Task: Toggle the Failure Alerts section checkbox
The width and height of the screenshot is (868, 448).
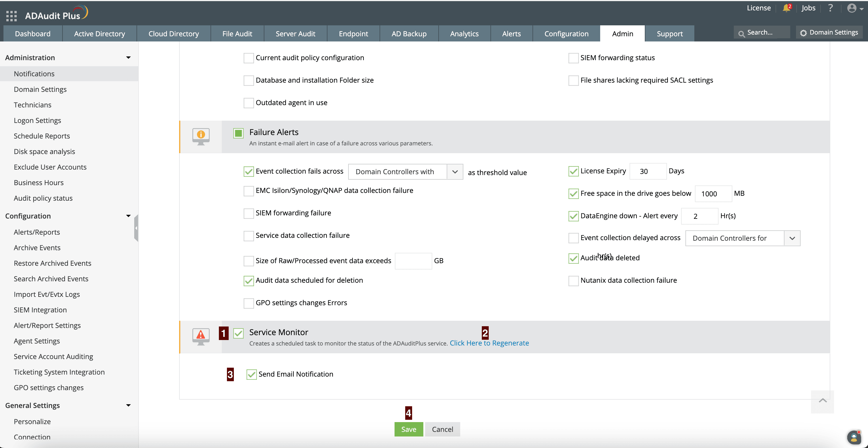Action: pyautogui.click(x=238, y=133)
